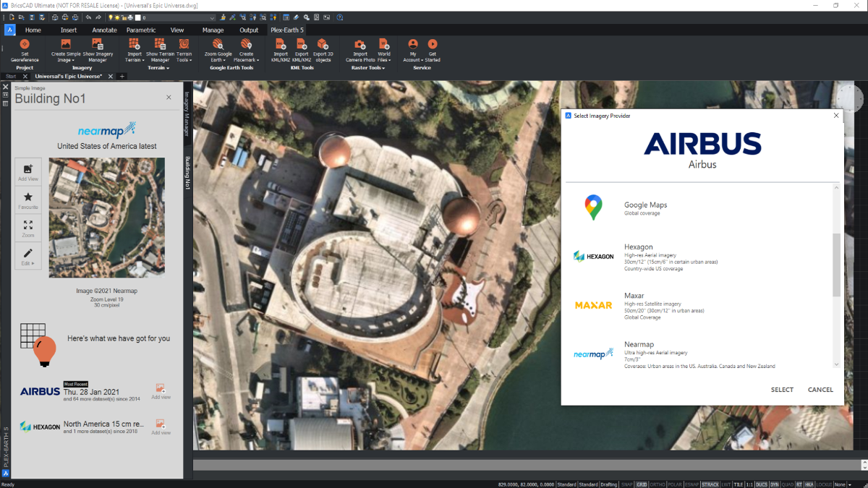This screenshot has height=488, width=868.
Task: Toggle ORTHO mode on
Action: [x=659, y=484]
